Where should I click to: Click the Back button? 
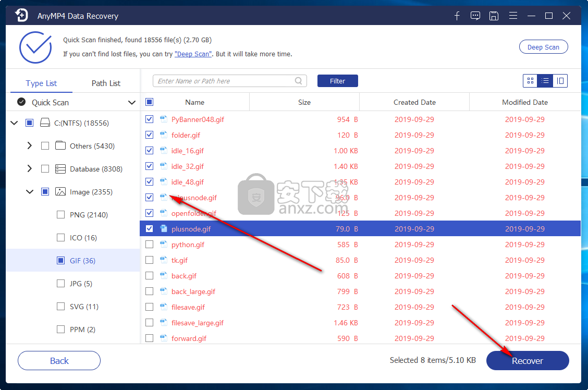(59, 360)
